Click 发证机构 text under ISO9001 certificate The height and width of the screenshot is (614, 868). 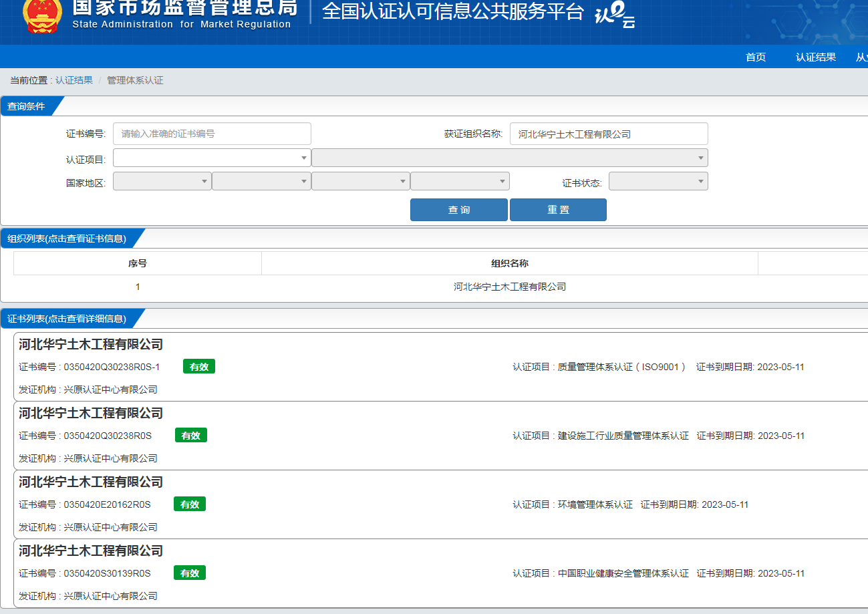88,390
